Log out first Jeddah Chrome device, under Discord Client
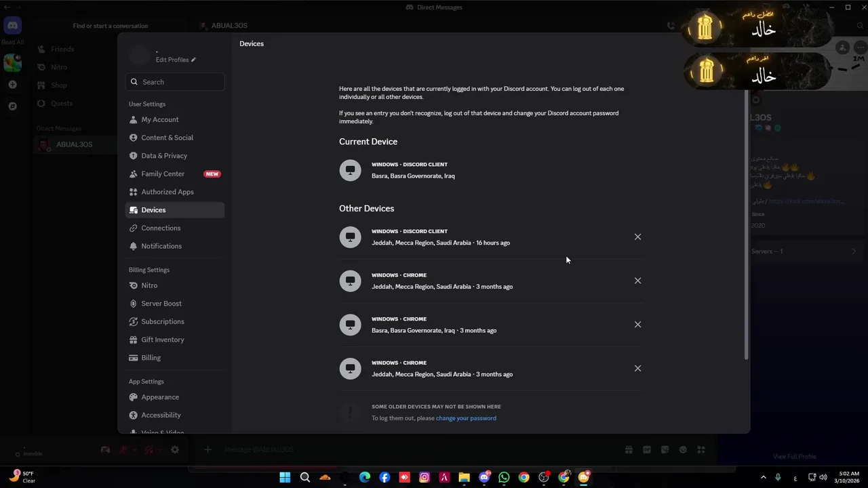 637,281
